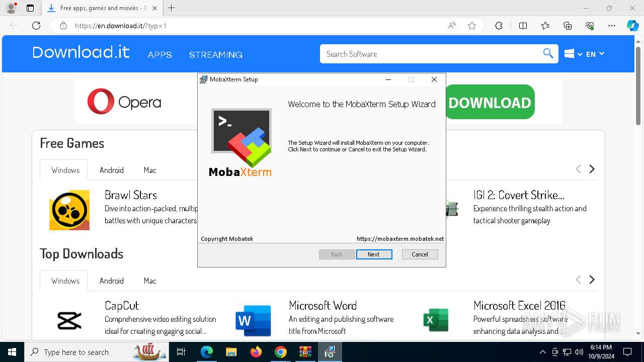The width and height of the screenshot is (644, 362).
Task: Open File Explorer from taskbar
Action: click(x=231, y=352)
